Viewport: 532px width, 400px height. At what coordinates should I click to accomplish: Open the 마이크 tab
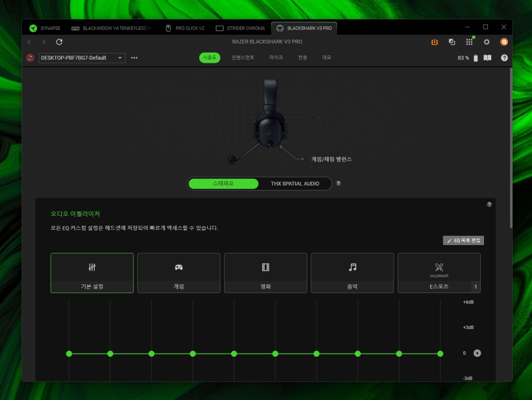(276, 58)
